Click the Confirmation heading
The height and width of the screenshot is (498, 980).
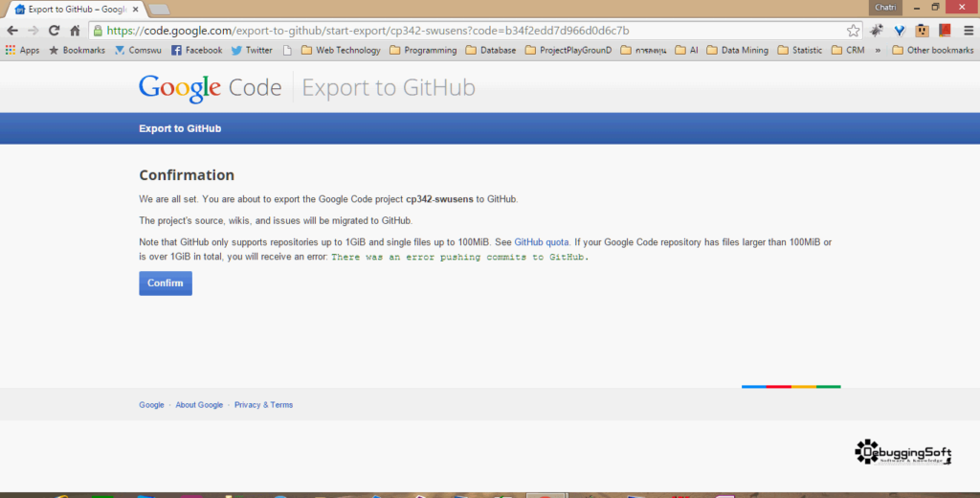pos(187,174)
